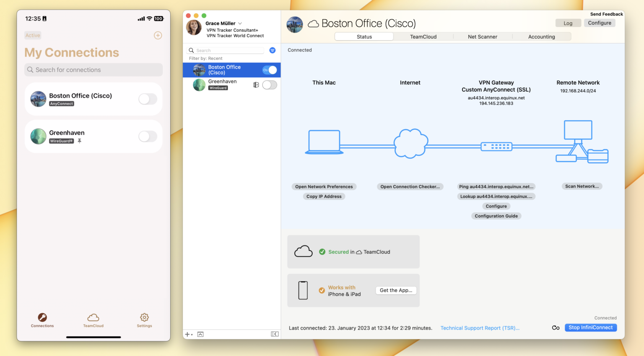This screenshot has height=356, width=644.
Task: Collapse the sidebar using bottom-right panel icon
Action: (275, 334)
